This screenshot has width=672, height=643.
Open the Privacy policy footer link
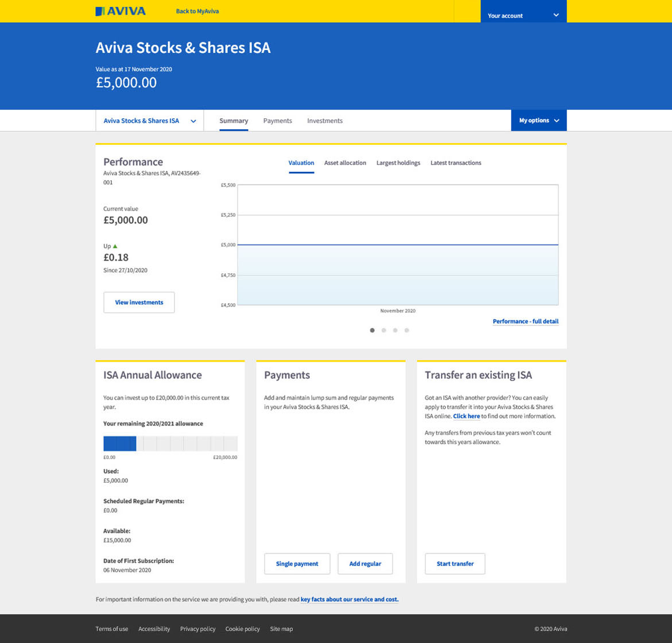(198, 629)
